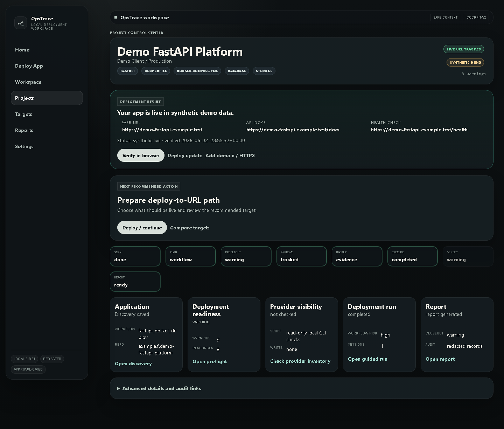Open the API docs URL link
Viewport: 504px width, 429px height.
293,130
